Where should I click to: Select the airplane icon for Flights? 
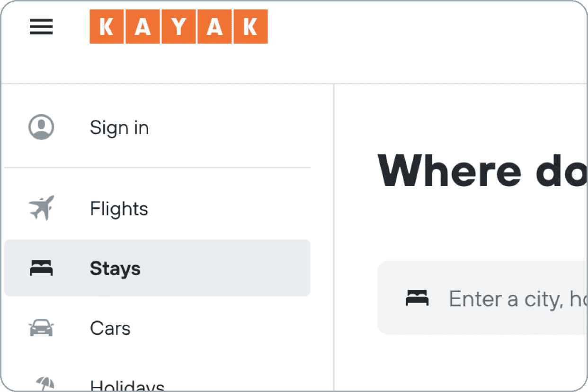click(x=42, y=208)
